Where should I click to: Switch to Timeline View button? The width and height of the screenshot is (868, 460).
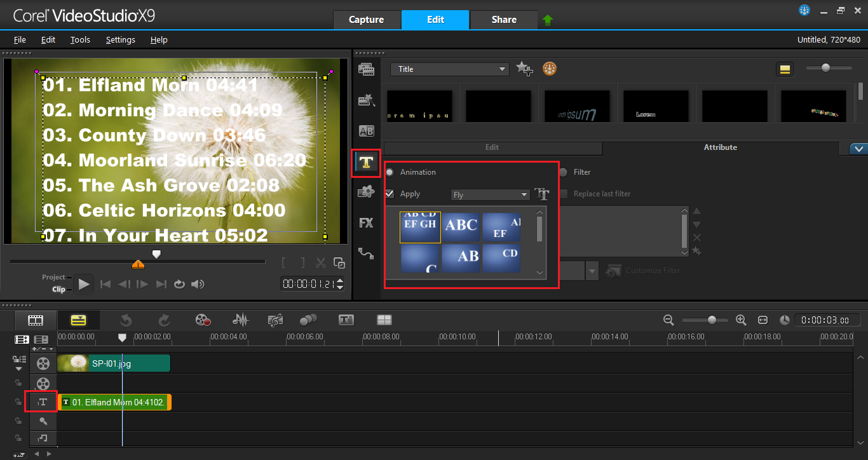tap(78, 320)
